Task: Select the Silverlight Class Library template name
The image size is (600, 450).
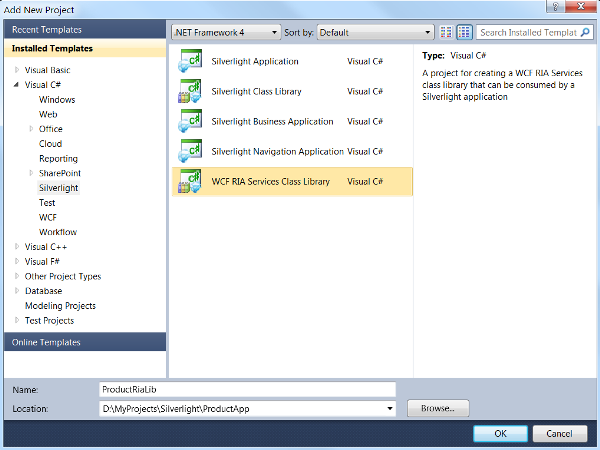Action: 256,91
